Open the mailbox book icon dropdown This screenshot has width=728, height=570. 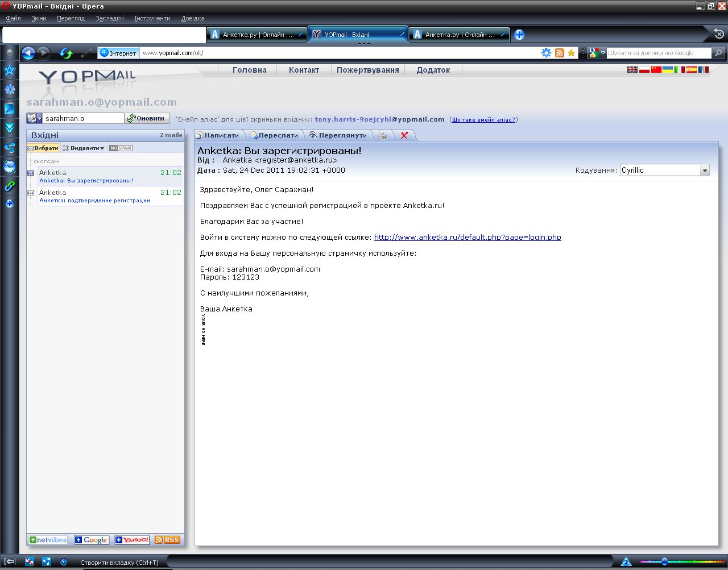(x=34, y=118)
